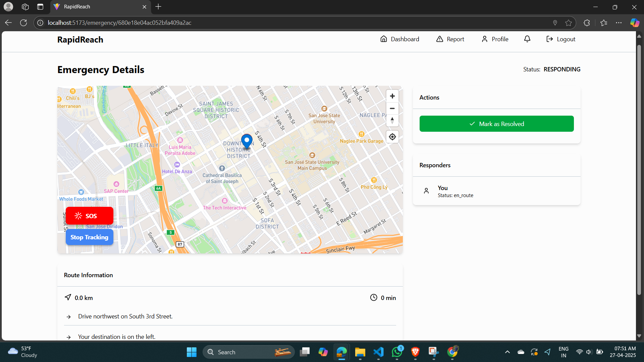Viewport: 644px width, 362px height.
Task: Click the geolocate target icon on map
Action: 392,137
